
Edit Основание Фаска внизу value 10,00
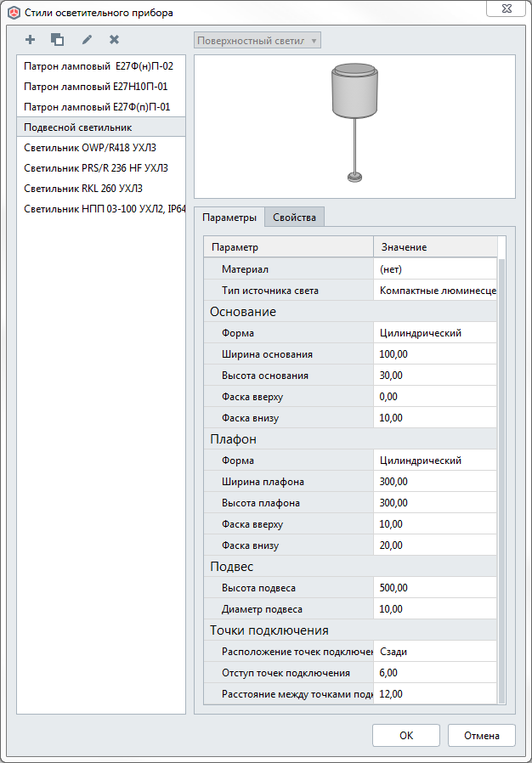coord(435,418)
